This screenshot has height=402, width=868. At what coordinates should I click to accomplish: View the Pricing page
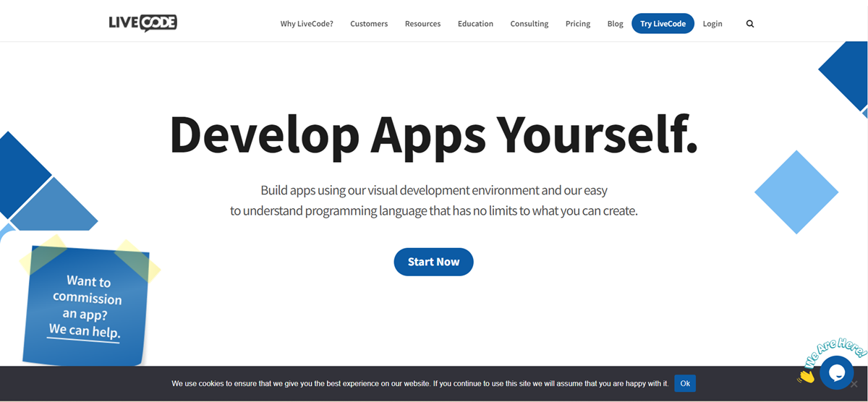(x=578, y=24)
